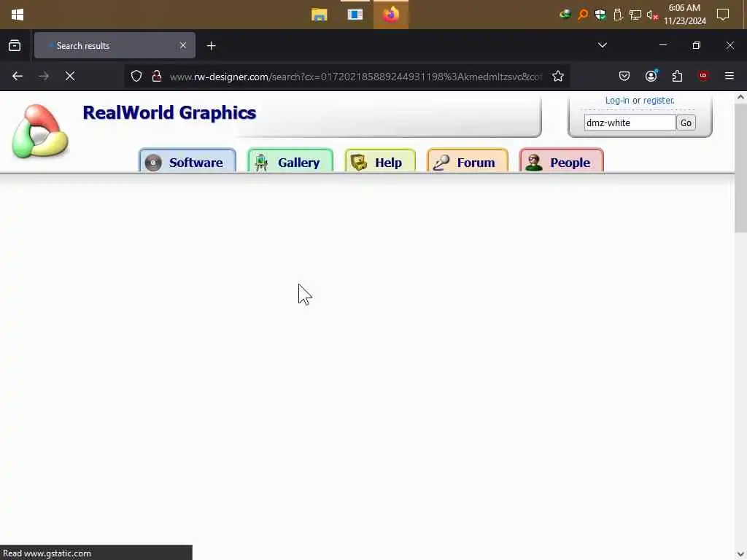747x560 pixels.
Task: Open the People section tab
Action: [x=561, y=161]
